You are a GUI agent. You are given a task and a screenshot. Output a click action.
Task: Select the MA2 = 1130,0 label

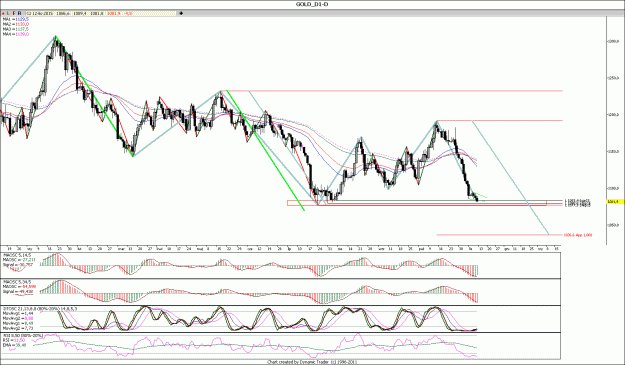click(16, 24)
